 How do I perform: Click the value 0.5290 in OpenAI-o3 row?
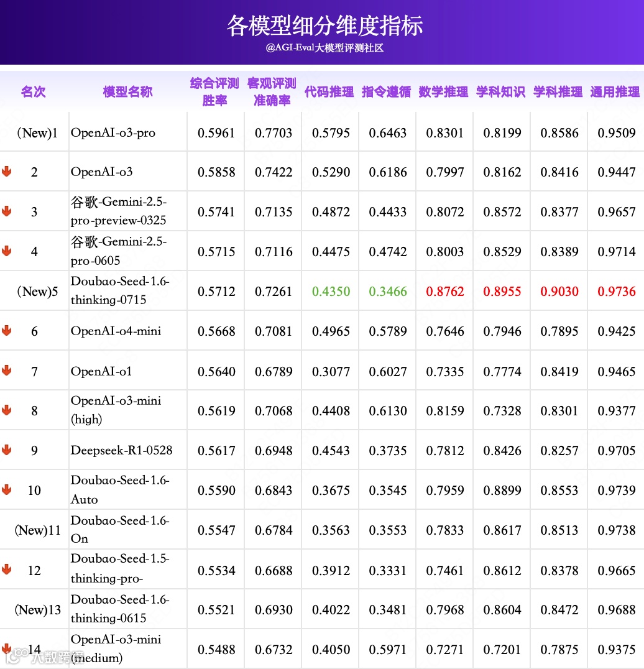331,172
